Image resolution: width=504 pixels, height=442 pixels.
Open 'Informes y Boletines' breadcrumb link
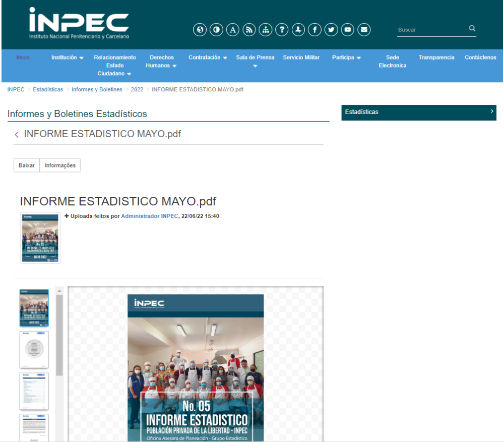97,89
